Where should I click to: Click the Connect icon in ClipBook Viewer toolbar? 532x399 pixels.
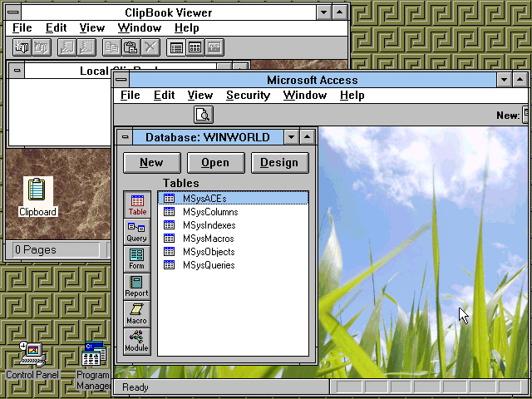coord(22,47)
